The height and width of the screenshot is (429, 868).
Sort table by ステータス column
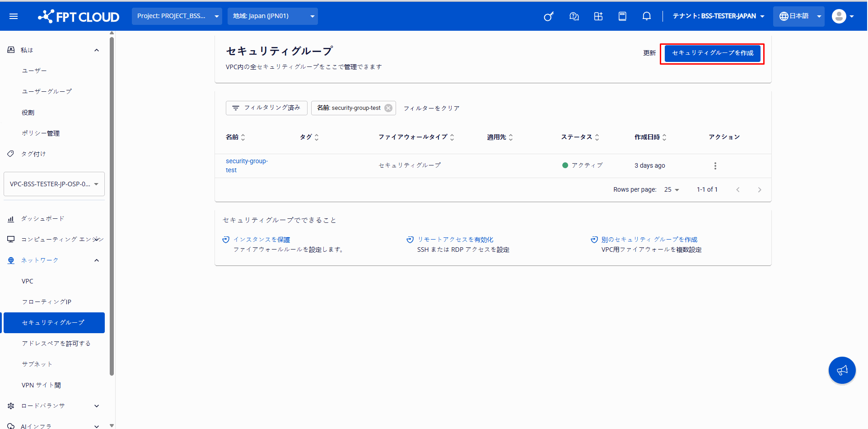pos(580,137)
